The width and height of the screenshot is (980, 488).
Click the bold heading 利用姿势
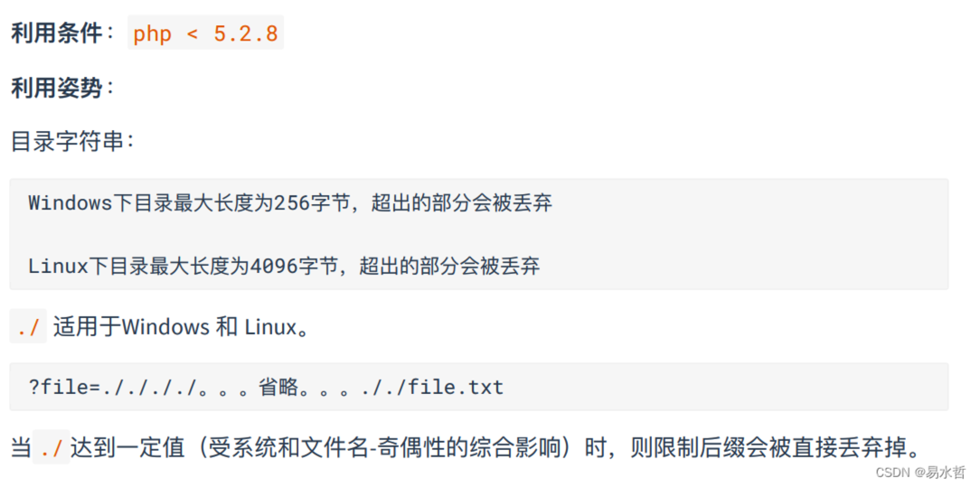(56, 88)
